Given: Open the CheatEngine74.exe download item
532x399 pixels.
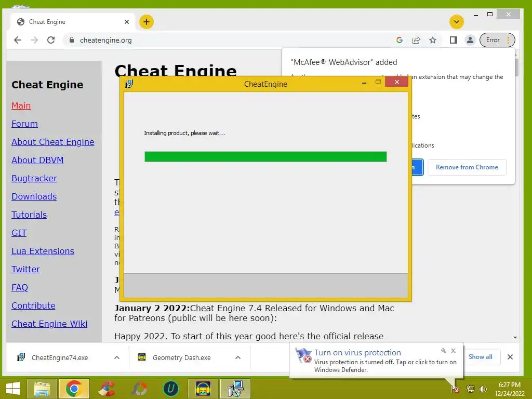Looking at the screenshot, I should [x=59, y=357].
